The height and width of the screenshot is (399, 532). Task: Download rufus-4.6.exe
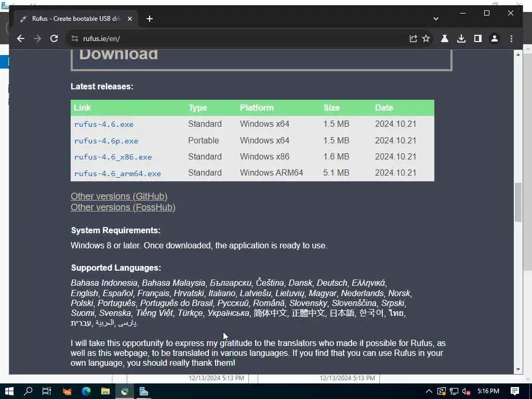104,124
